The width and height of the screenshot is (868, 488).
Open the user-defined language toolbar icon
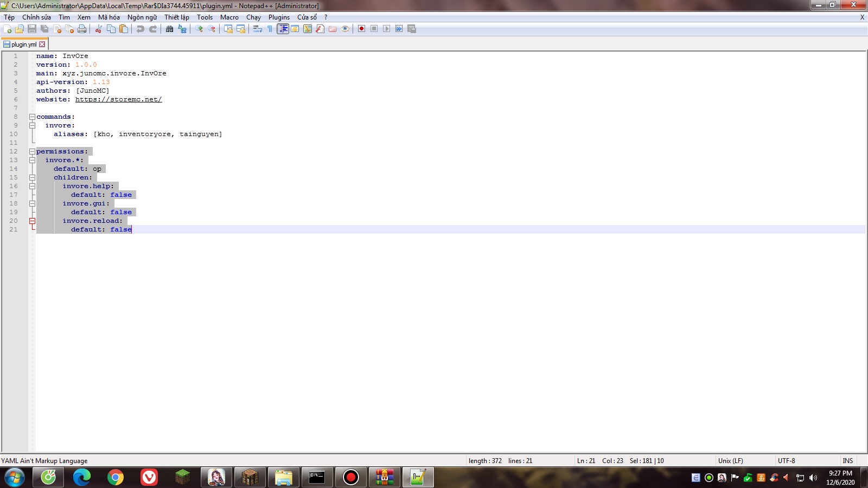295,29
